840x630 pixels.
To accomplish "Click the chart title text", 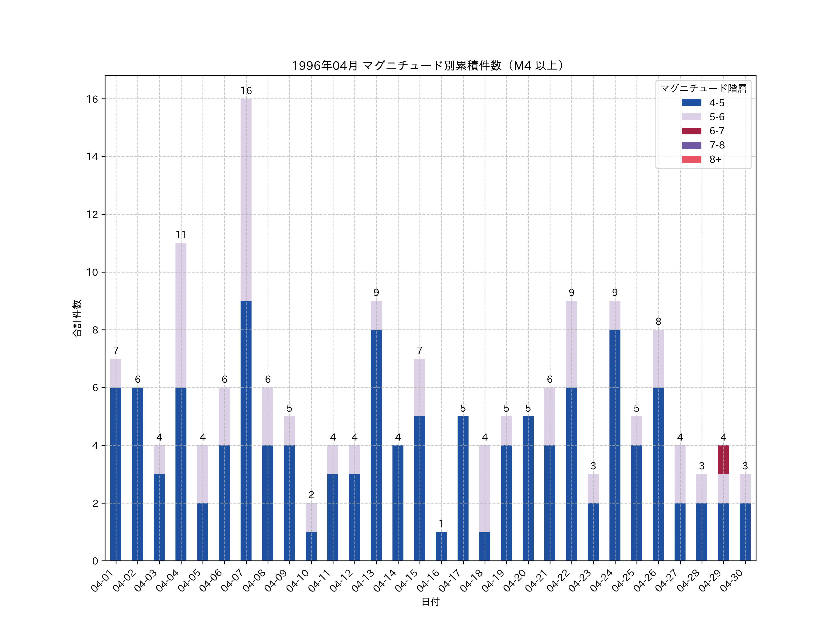I will [430, 66].
